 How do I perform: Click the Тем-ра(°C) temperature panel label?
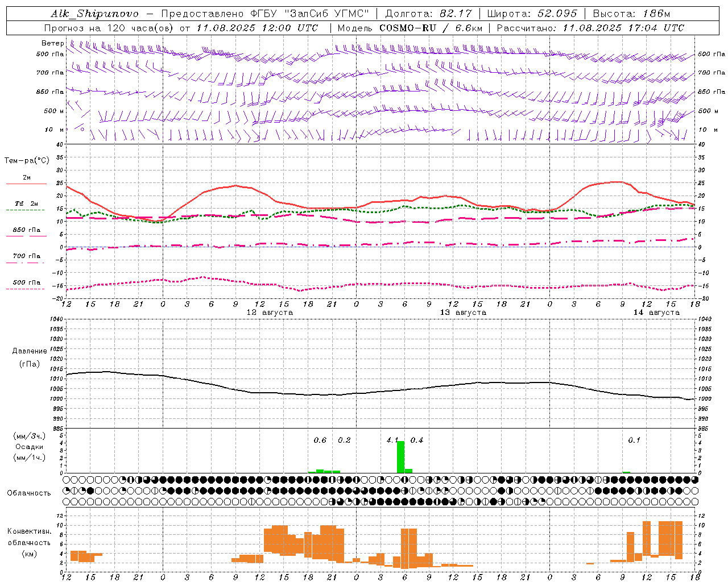pos(27,161)
